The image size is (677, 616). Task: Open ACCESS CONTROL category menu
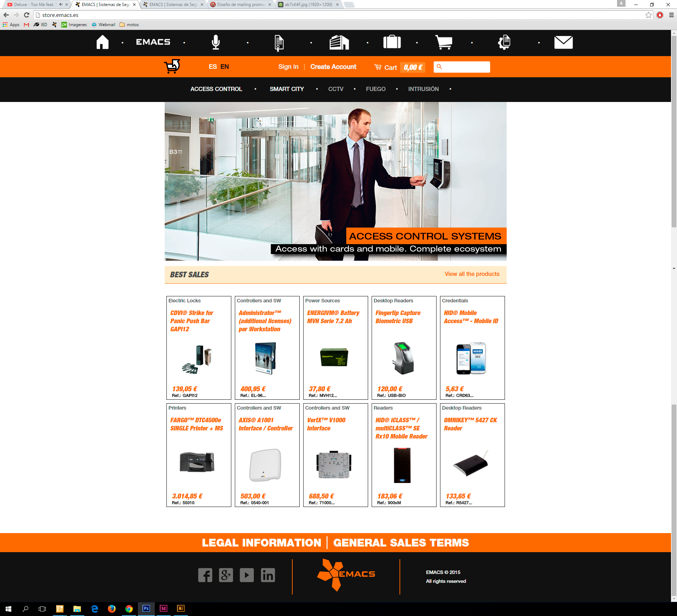click(x=216, y=89)
